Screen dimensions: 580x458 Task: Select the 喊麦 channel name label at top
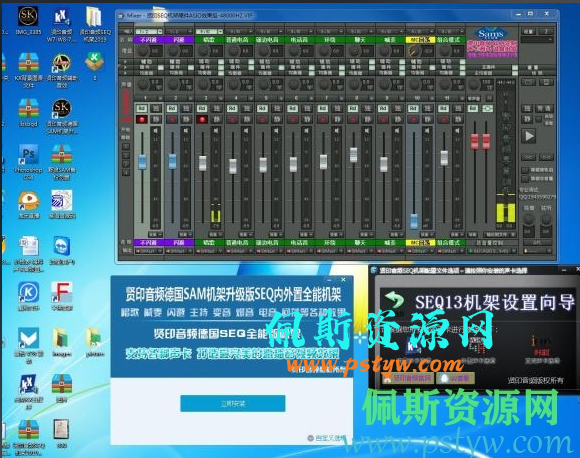[x=390, y=40]
